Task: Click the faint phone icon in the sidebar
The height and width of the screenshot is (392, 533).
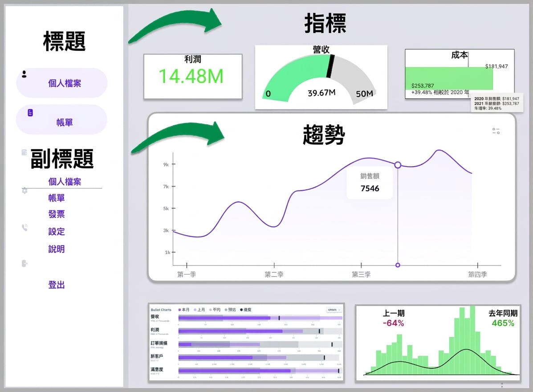Action: coord(24,228)
